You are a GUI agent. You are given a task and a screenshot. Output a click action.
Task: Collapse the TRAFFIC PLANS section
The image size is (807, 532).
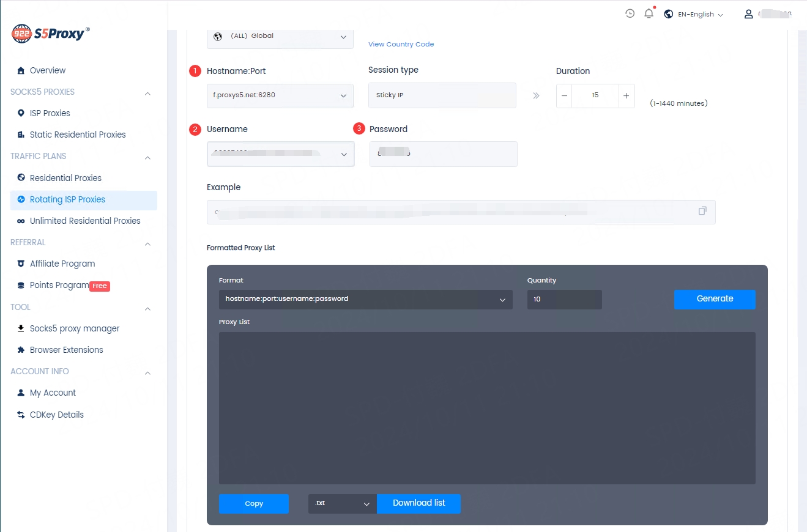pos(147,158)
